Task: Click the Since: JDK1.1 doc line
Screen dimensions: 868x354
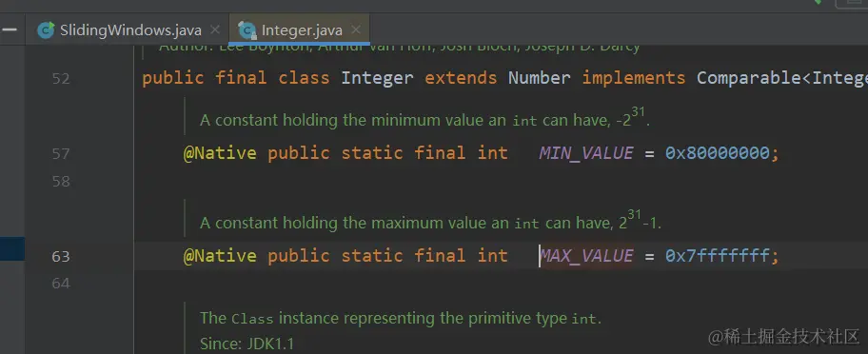Action: [x=247, y=344]
